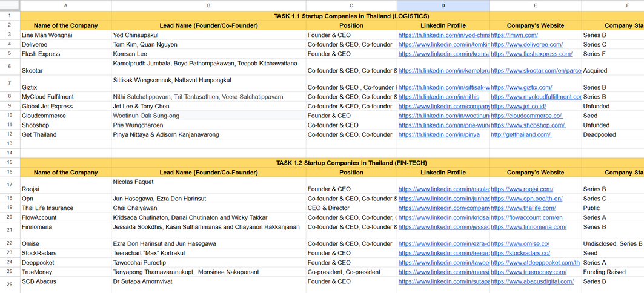Open the cloudcommerce.co website link
644x293 pixels.
click(526, 116)
